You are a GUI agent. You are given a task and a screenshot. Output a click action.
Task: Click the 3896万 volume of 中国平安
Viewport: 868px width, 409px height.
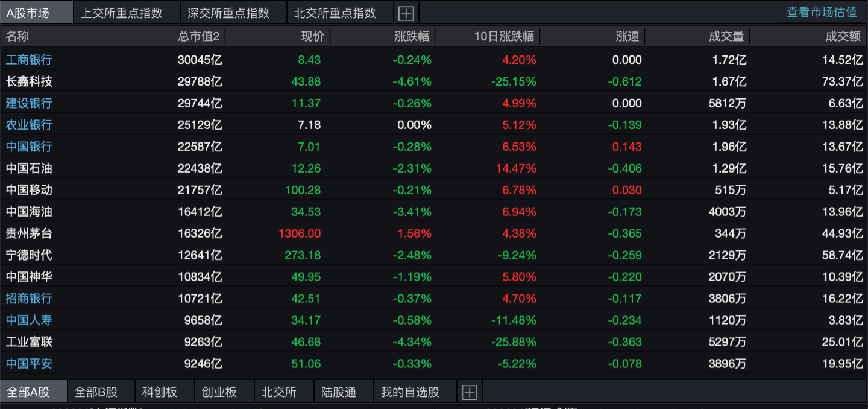[728, 364]
